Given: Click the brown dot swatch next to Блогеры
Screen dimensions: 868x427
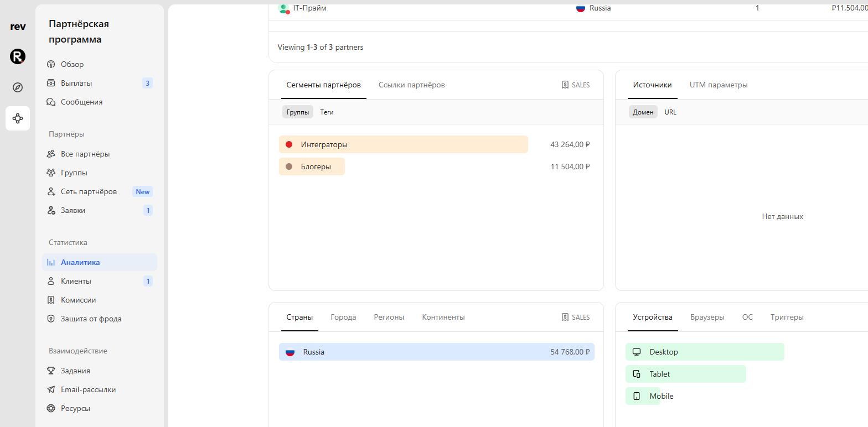Looking at the screenshot, I should pos(289,166).
